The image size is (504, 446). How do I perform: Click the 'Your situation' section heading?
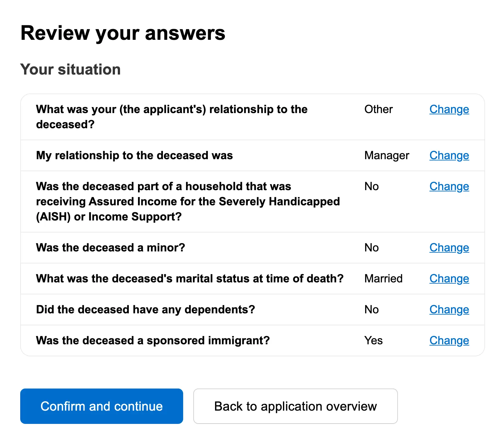point(70,69)
